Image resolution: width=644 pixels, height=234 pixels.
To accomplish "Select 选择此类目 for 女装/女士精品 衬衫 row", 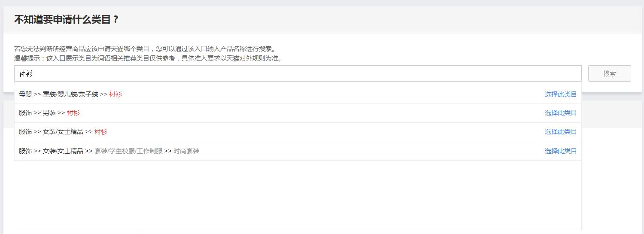I will coord(560,132).
